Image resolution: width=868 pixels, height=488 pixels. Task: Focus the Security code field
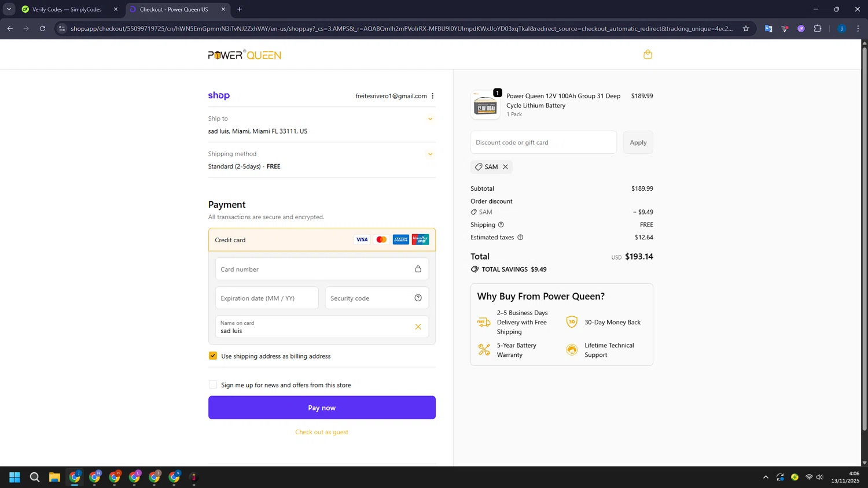(x=377, y=298)
